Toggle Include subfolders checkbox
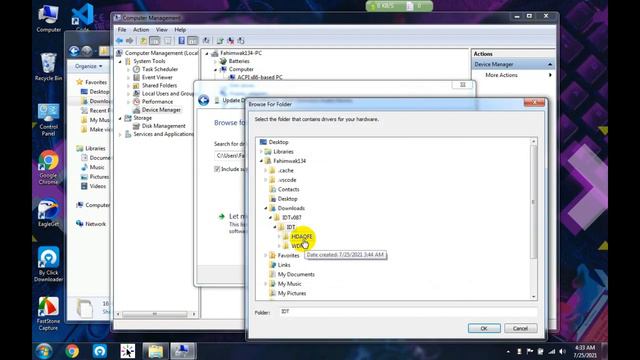The width and height of the screenshot is (640, 360). (x=217, y=169)
